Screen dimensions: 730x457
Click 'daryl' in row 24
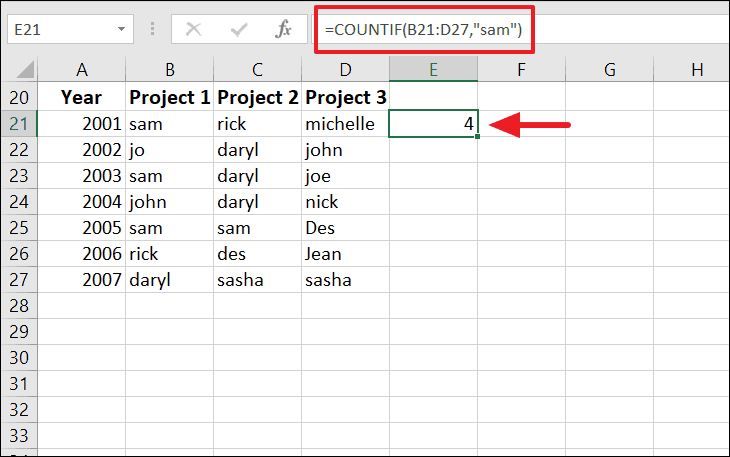click(257, 202)
